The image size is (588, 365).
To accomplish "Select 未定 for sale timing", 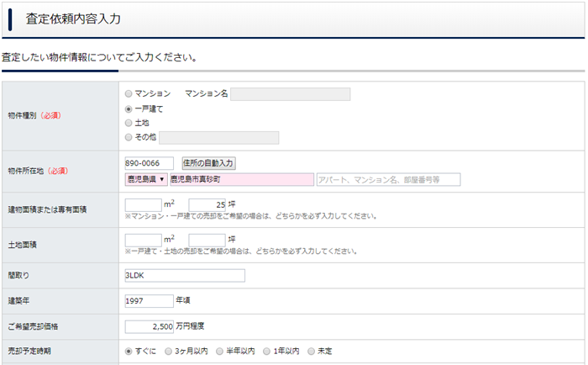I will pyautogui.click(x=311, y=351).
